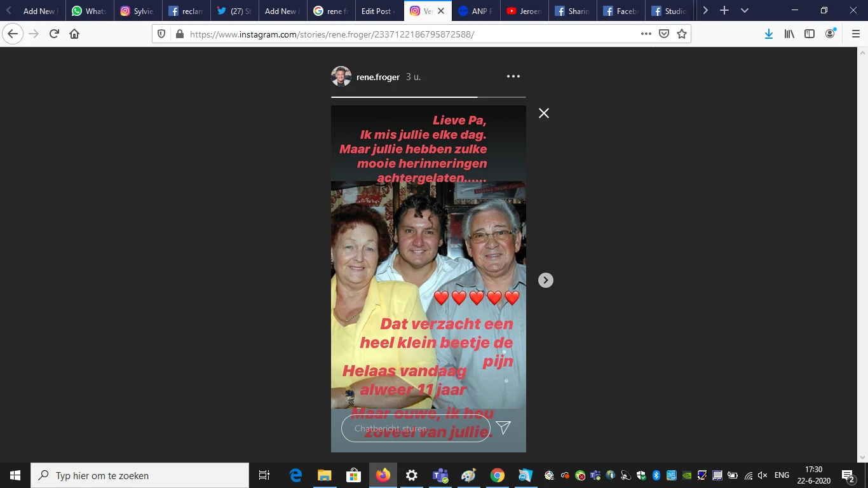868x488 pixels.
Task: Close the Instagram story viewer
Action: pyautogui.click(x=544, y=113)
